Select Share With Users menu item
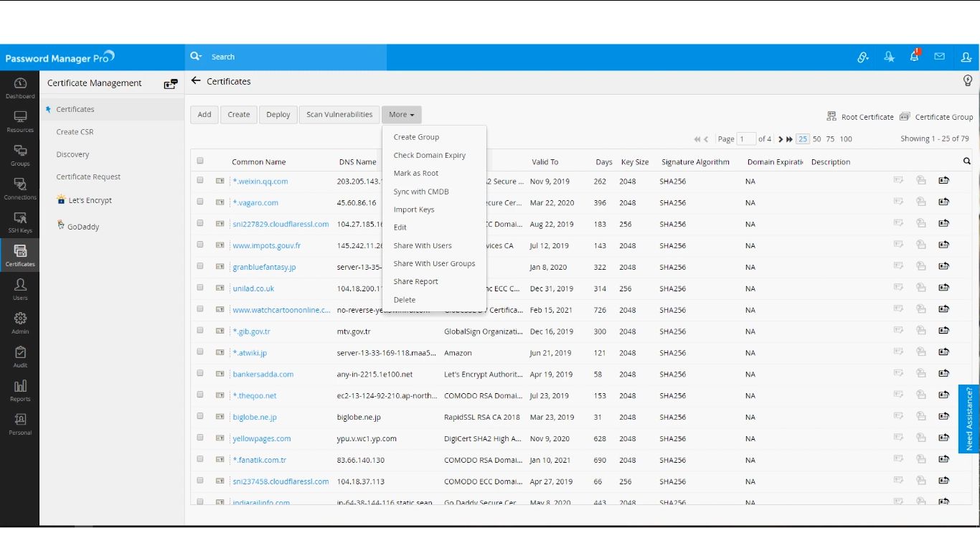The image size is (980, 551). [x=423, y=245]
